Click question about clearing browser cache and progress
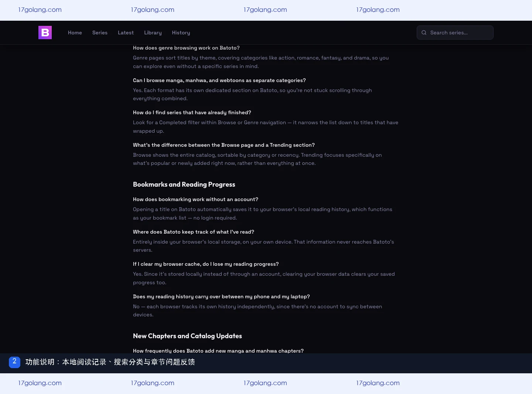The image size is (532, 394). (206, 264)
